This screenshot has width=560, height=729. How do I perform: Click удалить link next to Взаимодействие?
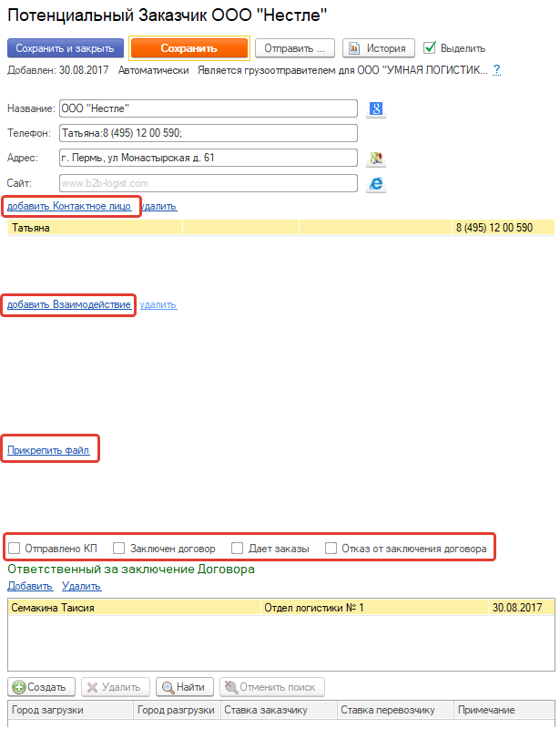click(158, 304)
